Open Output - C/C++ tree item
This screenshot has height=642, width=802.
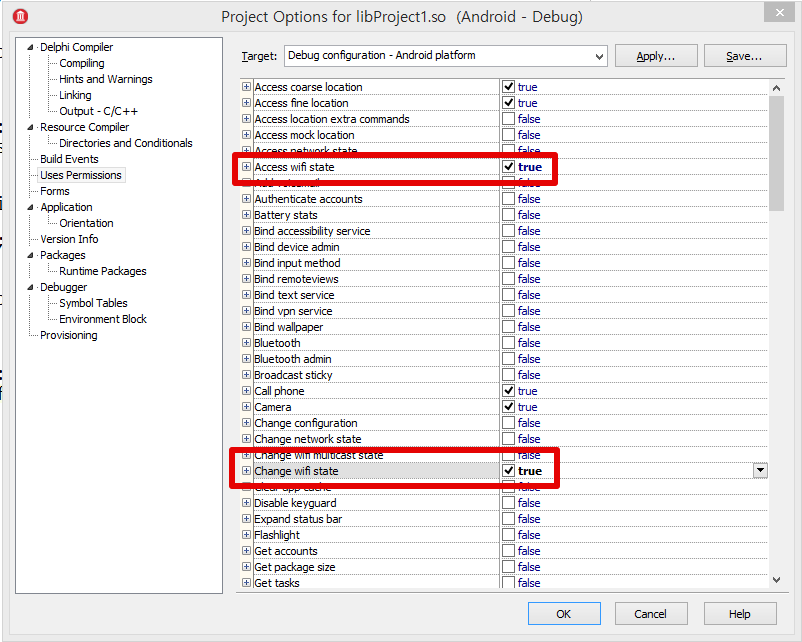98,111
